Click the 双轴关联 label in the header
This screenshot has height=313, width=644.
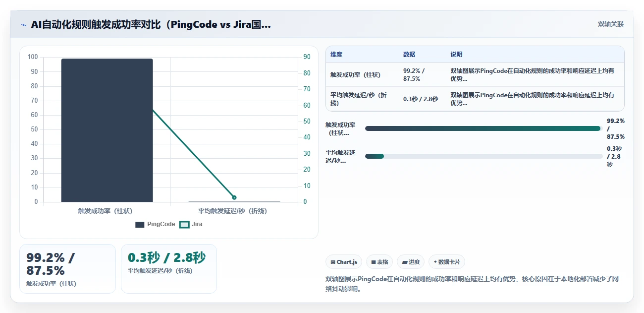click(x=610, y=24)
